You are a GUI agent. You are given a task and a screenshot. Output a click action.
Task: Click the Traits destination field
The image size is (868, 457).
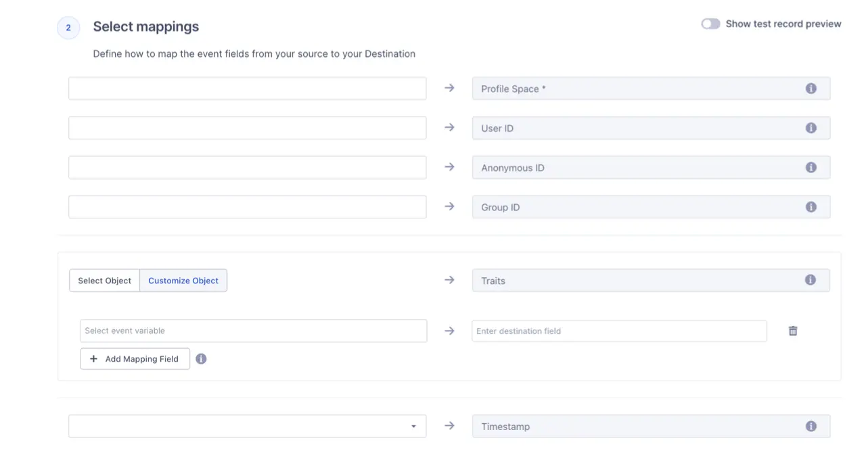[x=651, y=280]
